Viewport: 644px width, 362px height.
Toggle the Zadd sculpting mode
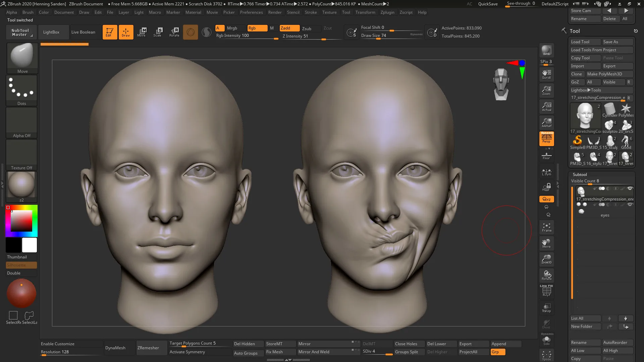[289, 28]
